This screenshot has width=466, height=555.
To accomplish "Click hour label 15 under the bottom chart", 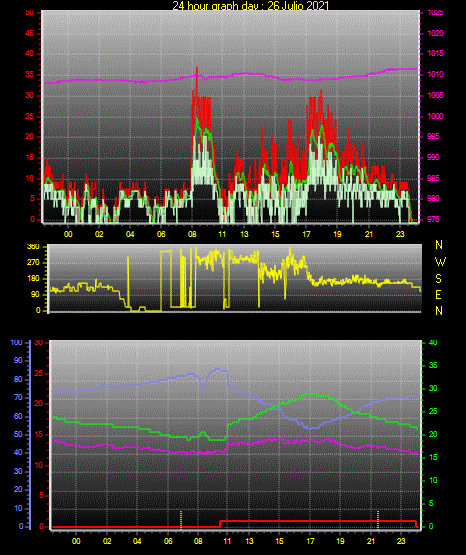I will click(280, 541).
